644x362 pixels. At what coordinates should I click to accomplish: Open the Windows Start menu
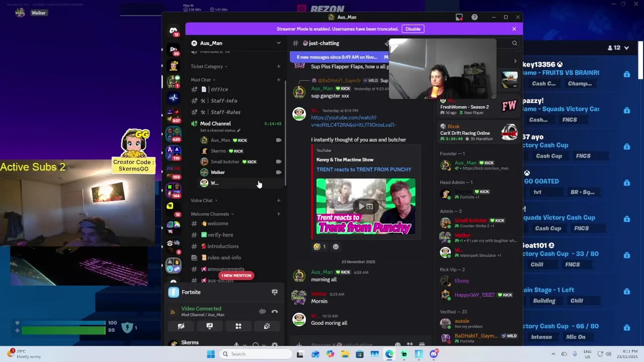[211, 354]
